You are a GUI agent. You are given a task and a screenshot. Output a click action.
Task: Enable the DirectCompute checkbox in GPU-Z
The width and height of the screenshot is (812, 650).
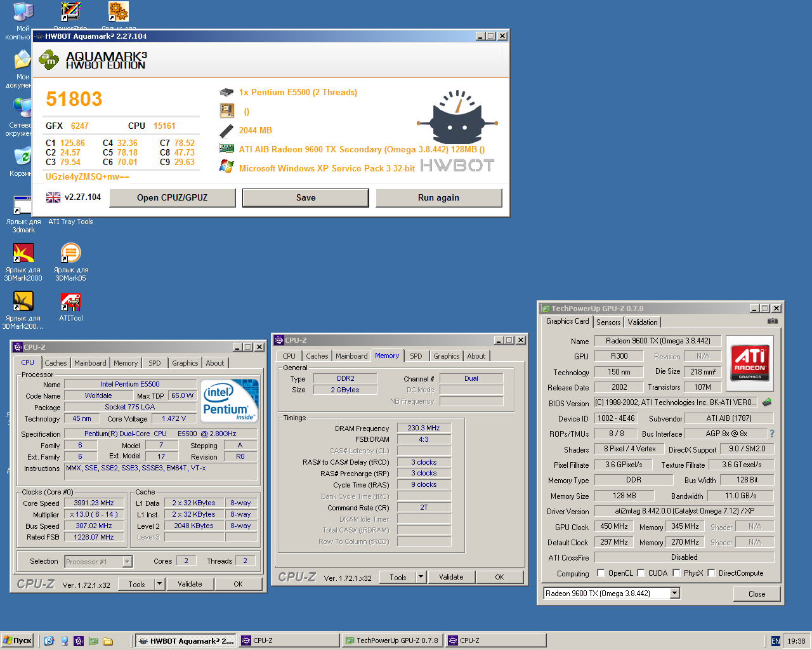(x=711, y=573)
